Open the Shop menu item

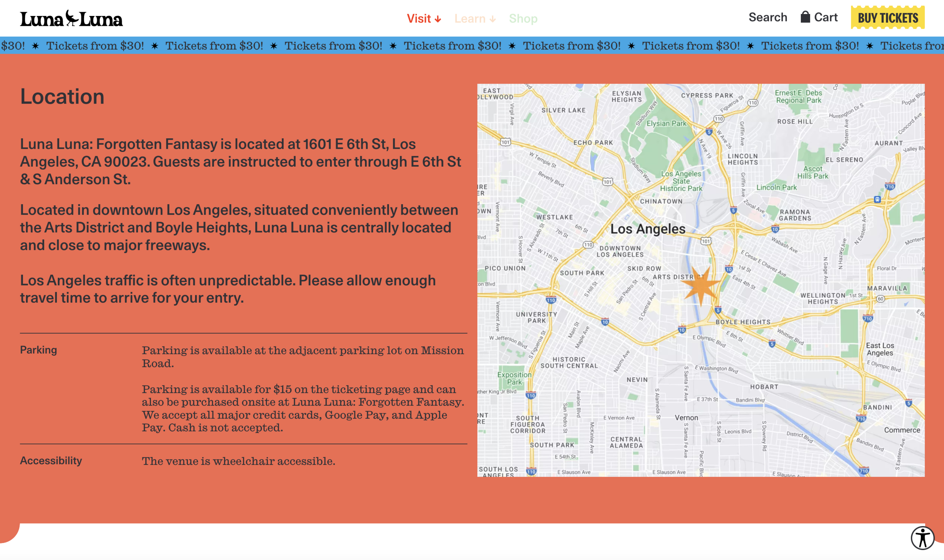click(x=523, y=19)
